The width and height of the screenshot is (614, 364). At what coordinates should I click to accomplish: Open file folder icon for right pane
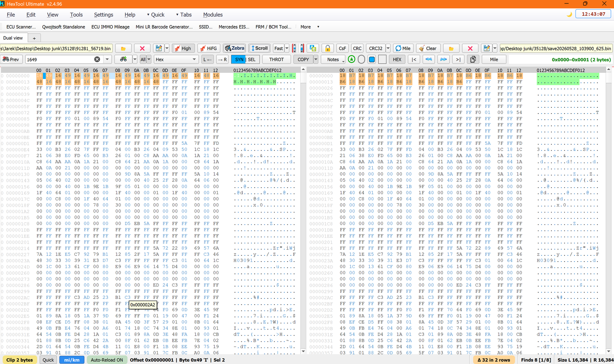point(451,48)
